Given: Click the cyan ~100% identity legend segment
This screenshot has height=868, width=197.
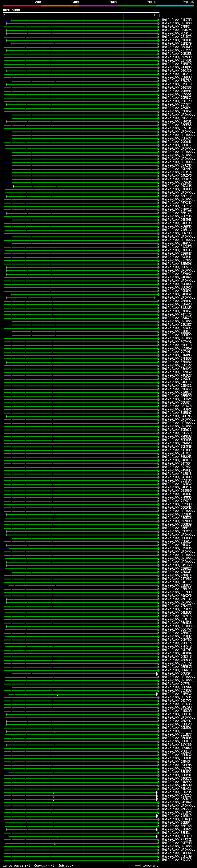Looking at the screenshot, I should pos(175,6).
